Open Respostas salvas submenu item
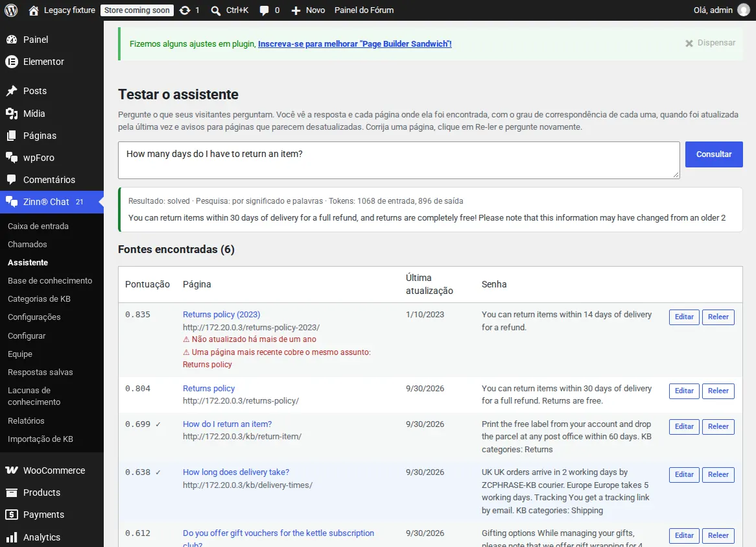 40,372
